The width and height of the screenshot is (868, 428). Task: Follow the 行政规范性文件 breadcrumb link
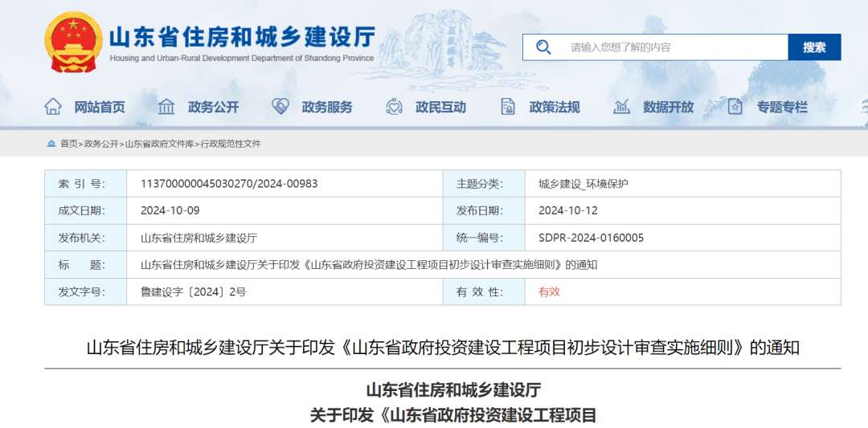tap(231, 144)
